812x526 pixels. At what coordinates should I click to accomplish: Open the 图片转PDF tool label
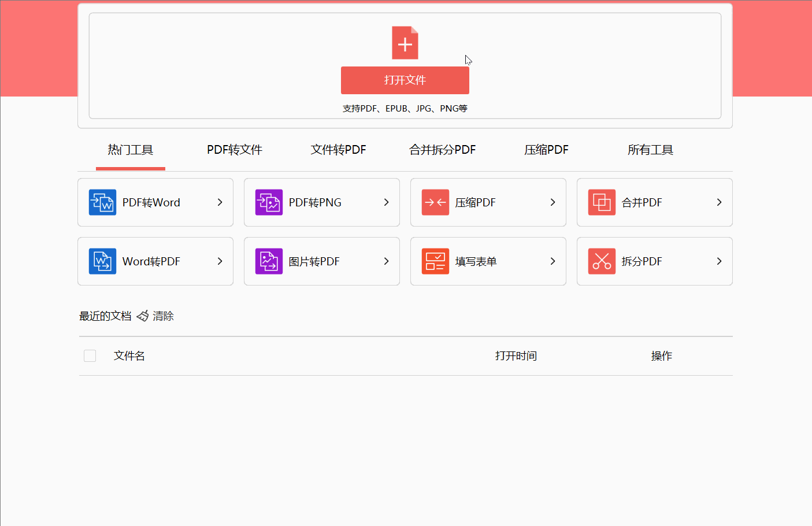tap(314, 262)
